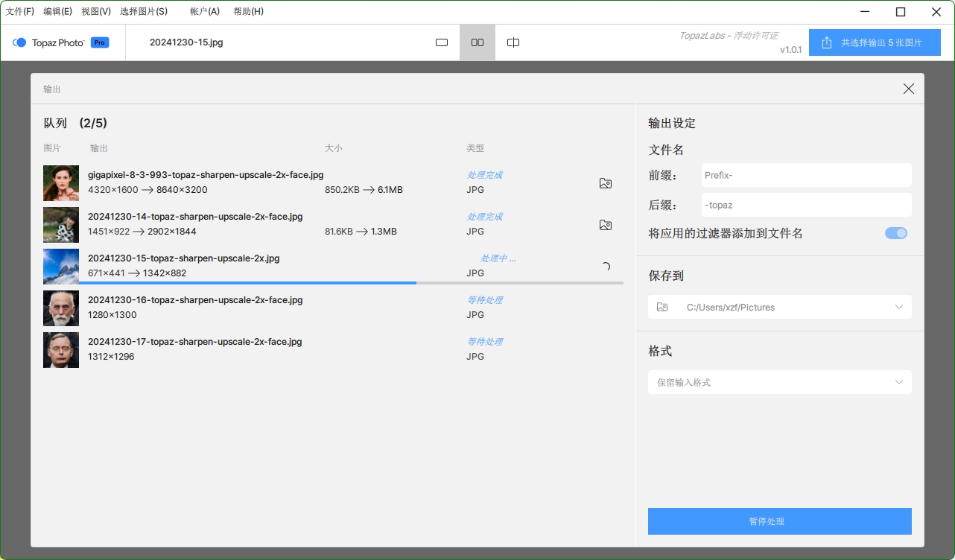Click the prefix filename input field
Viewport: 955px width, 560px height.
[805, 175]
